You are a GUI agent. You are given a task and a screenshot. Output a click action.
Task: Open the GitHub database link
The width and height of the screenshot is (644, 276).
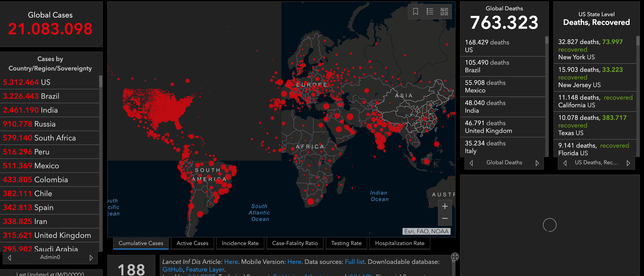(173, 269)
